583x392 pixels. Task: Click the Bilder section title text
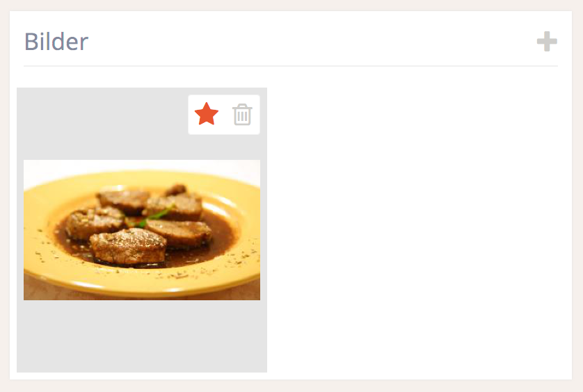pos(56,41)
